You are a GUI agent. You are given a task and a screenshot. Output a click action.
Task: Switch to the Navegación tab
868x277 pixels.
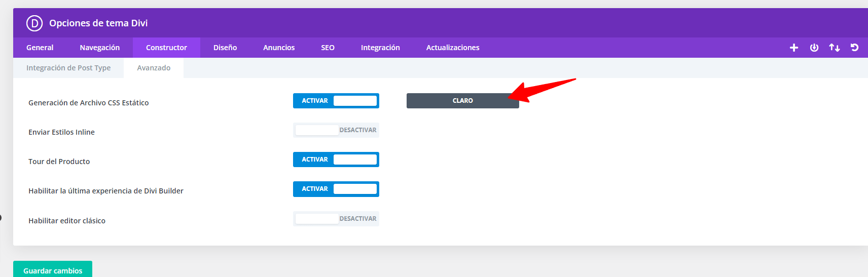tap(100, 48)
